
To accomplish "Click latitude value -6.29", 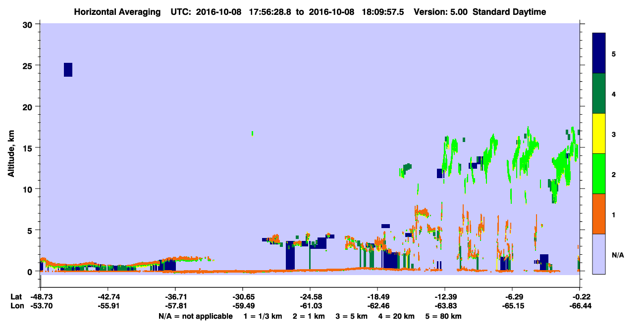I will (513, 297).
